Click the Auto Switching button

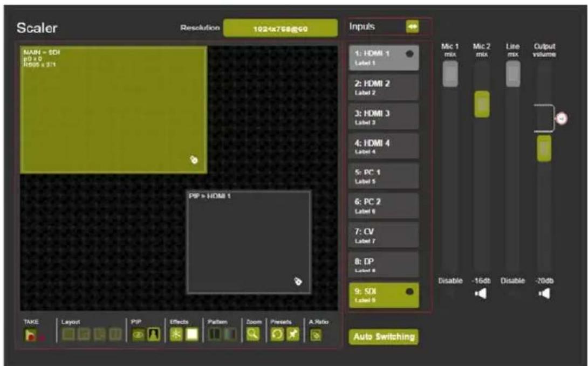pyautogui.click(x=384, y=336)
